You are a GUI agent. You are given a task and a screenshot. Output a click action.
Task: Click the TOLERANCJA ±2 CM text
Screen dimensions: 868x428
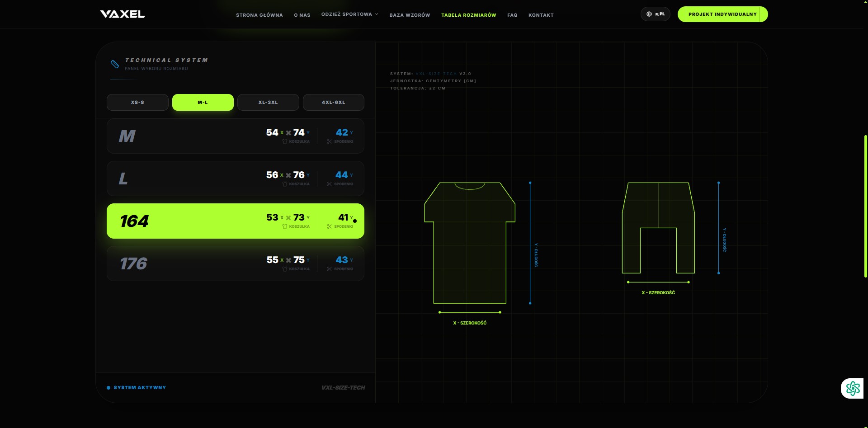coord(418,88)
